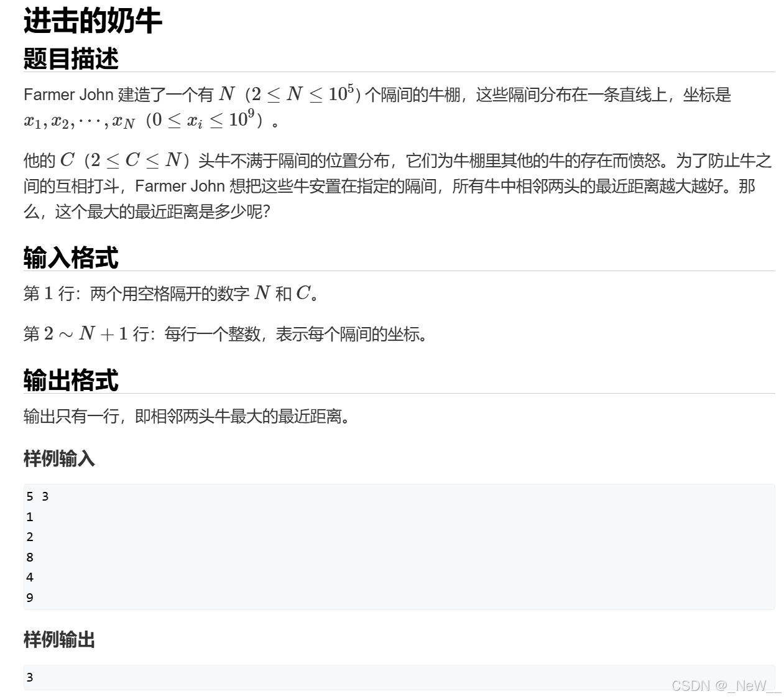Click sample input value '9'

30,598
